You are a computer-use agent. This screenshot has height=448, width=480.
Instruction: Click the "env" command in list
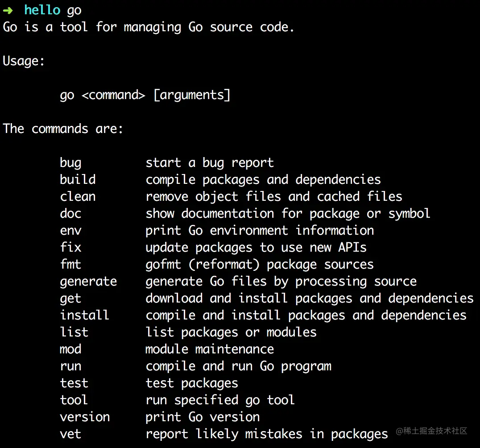coord(70,231)
